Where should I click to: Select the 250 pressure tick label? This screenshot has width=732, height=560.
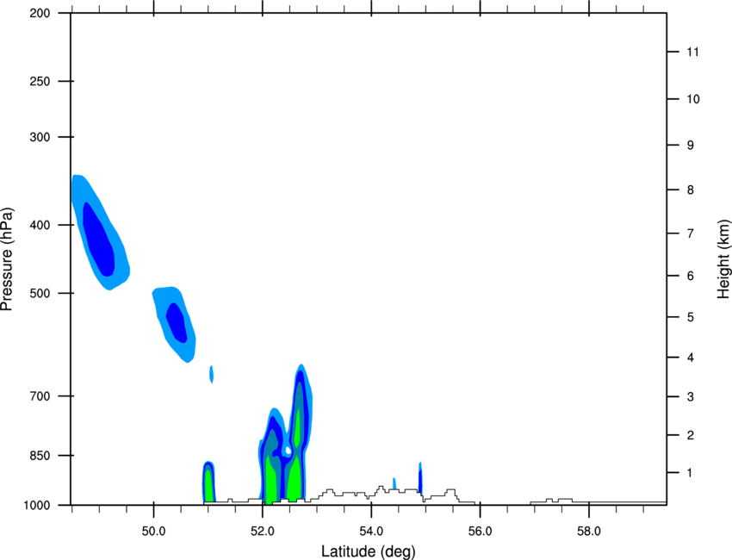point(40,82)
